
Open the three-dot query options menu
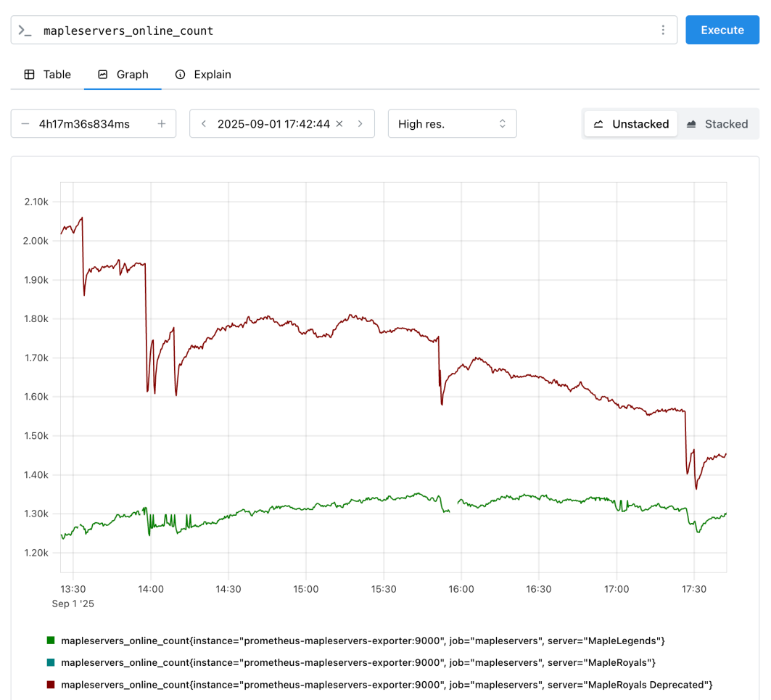tap(663, 30)
